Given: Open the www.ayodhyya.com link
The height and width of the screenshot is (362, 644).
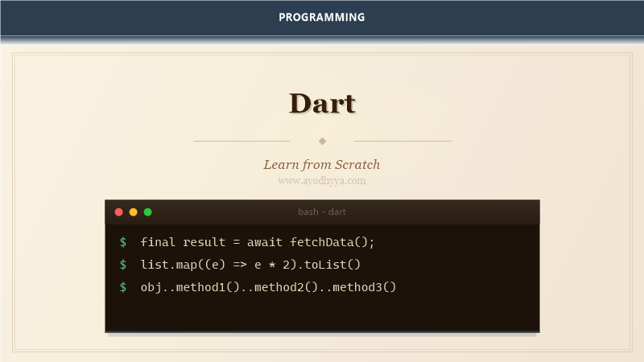Looking at the screenshot, I should 321,181.
